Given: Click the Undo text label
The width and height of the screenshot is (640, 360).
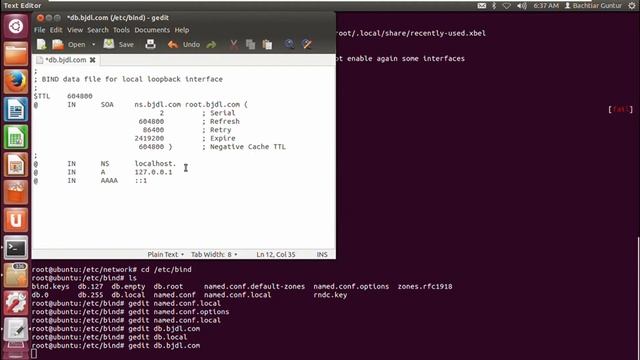Looking at the screenshot, I should [191, 44].
